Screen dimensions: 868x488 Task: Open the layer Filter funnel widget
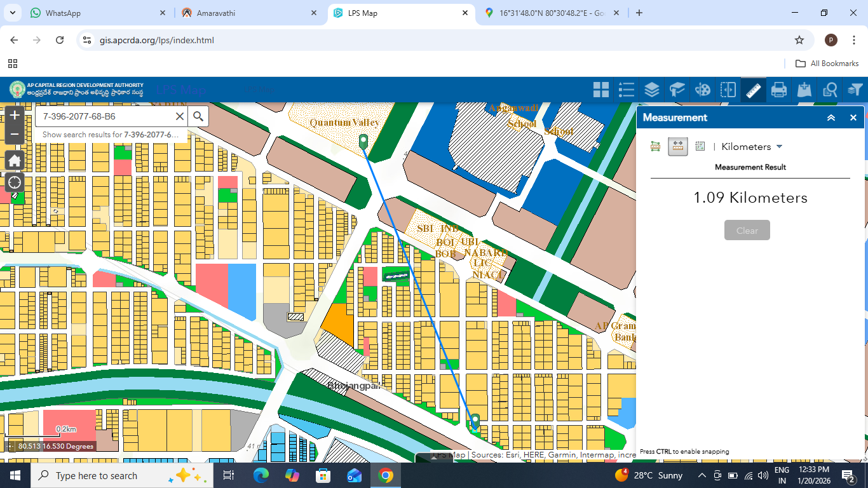click(x=855, y=90)
